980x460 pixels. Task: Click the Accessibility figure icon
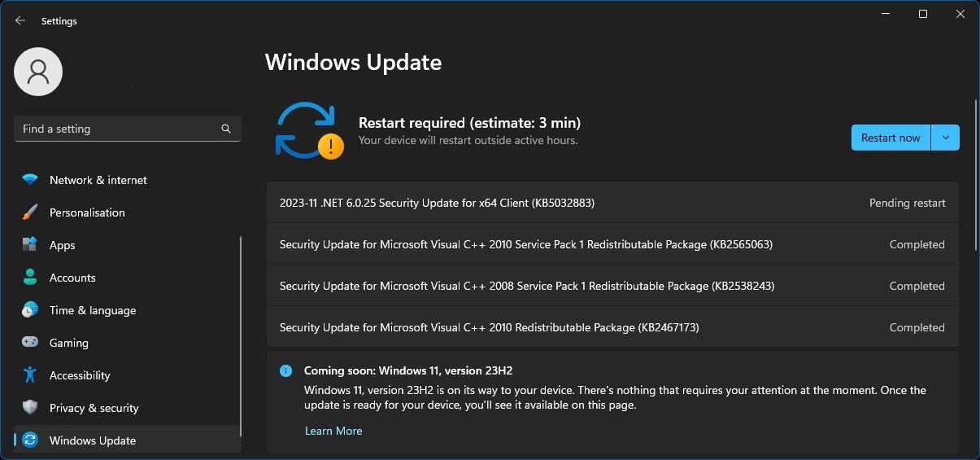(x=30, y=375)
